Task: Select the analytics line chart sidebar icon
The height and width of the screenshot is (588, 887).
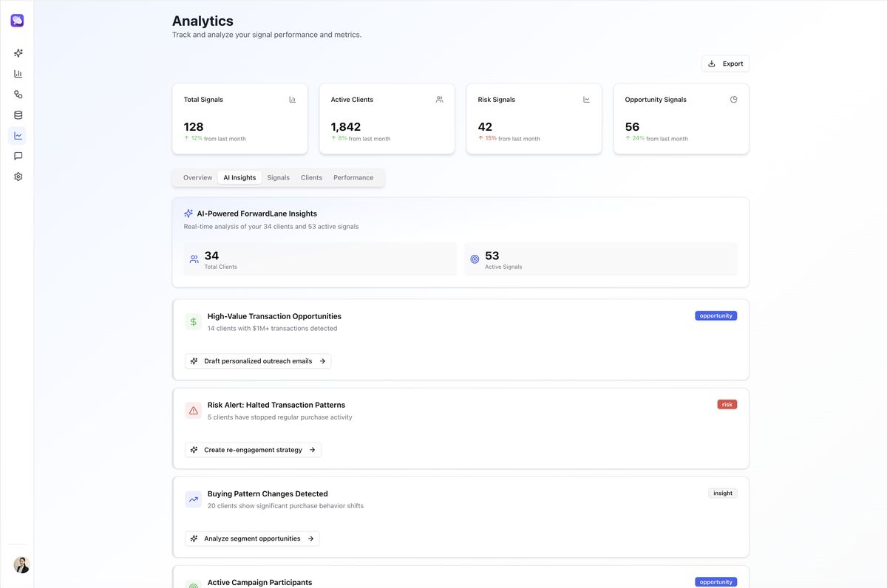Action: (18, 135)
